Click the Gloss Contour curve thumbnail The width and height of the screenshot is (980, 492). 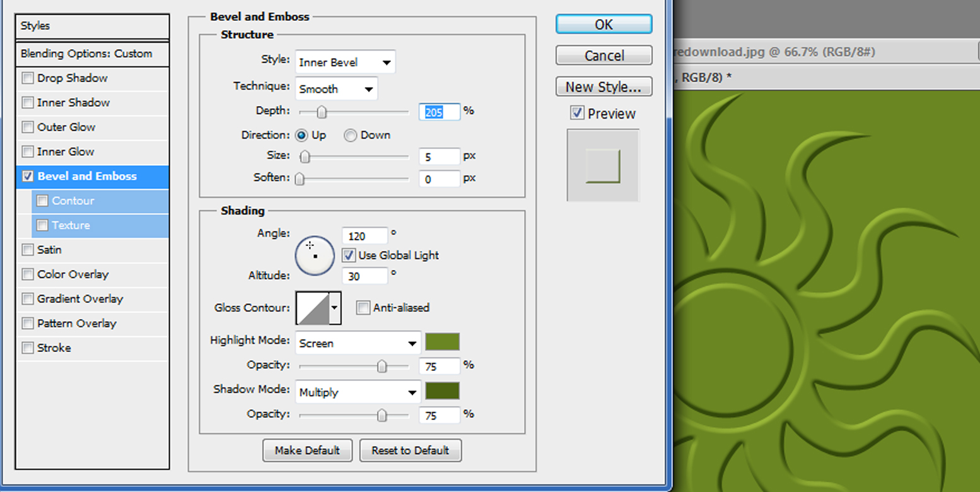coord(313,308)
